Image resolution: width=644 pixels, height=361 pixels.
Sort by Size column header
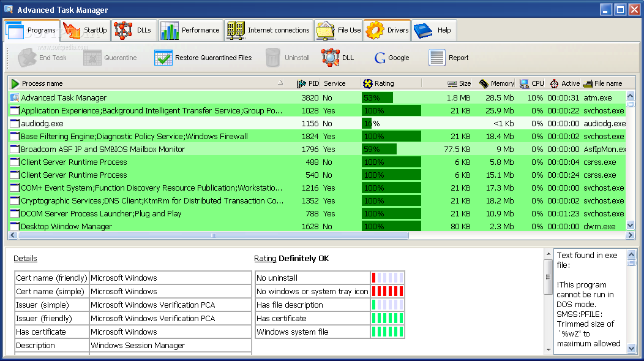pos(447,83)
